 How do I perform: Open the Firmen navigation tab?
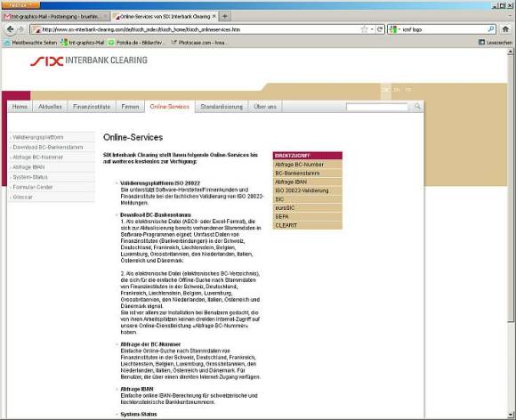click(130, 107)
